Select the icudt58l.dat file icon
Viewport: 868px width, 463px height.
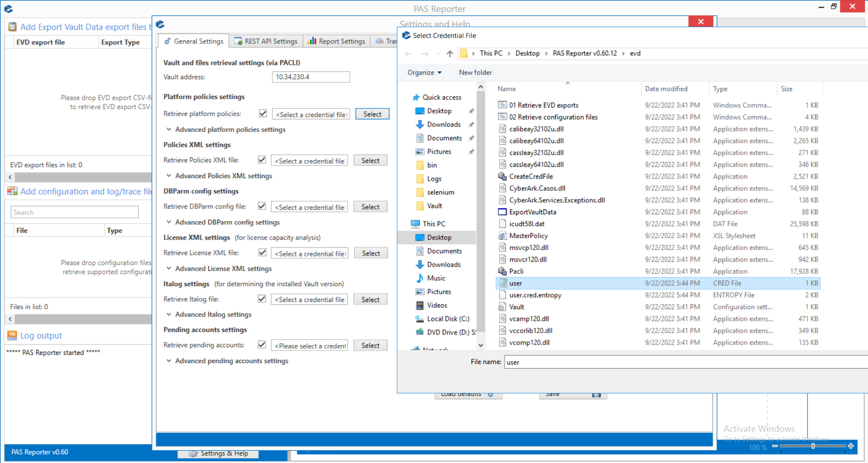pyautogui.click(x=502, y=224)
